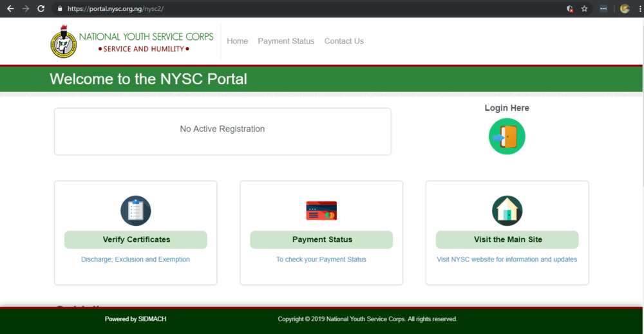Follow Visit NYSC website for information link
The image size is (644, 334).
pos(507,259)
